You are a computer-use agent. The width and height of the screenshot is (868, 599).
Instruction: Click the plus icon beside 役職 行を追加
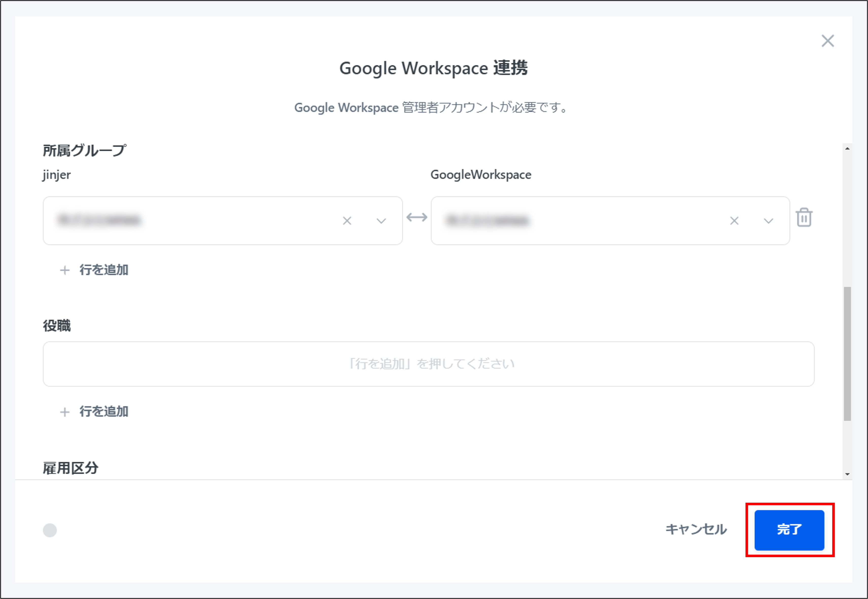click(65, 412)
